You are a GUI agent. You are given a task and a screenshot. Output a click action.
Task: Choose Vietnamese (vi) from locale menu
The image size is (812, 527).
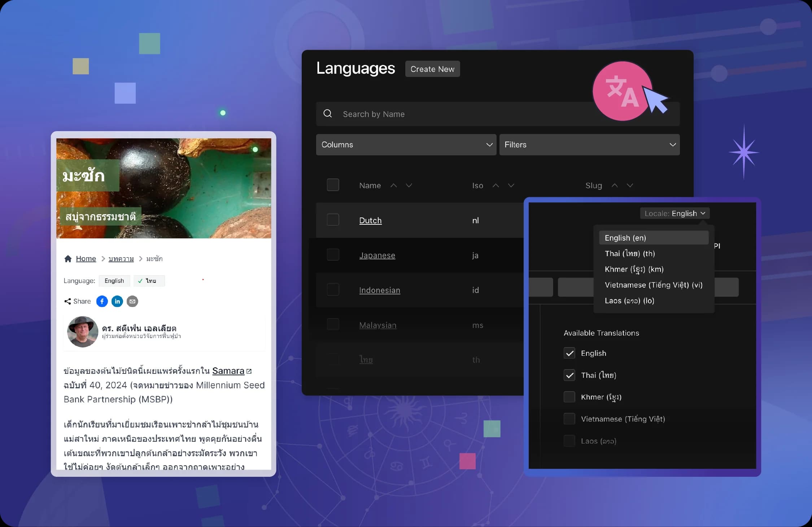[x=653, y=285]
